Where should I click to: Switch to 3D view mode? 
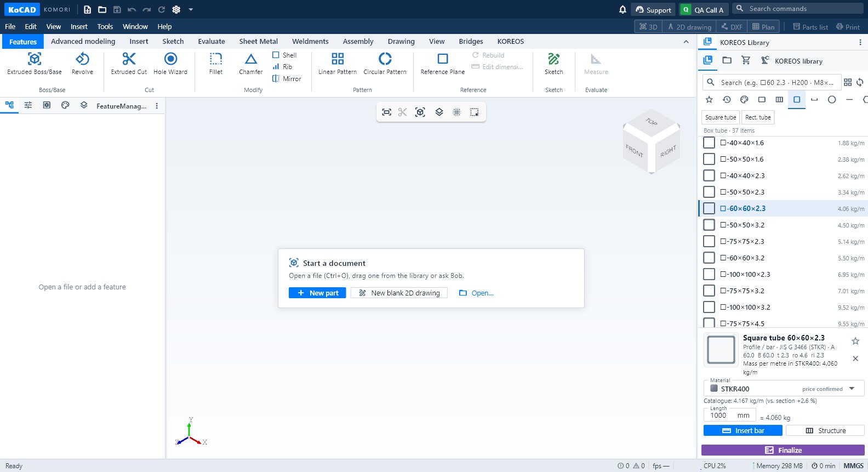click(x=648, y=26)
